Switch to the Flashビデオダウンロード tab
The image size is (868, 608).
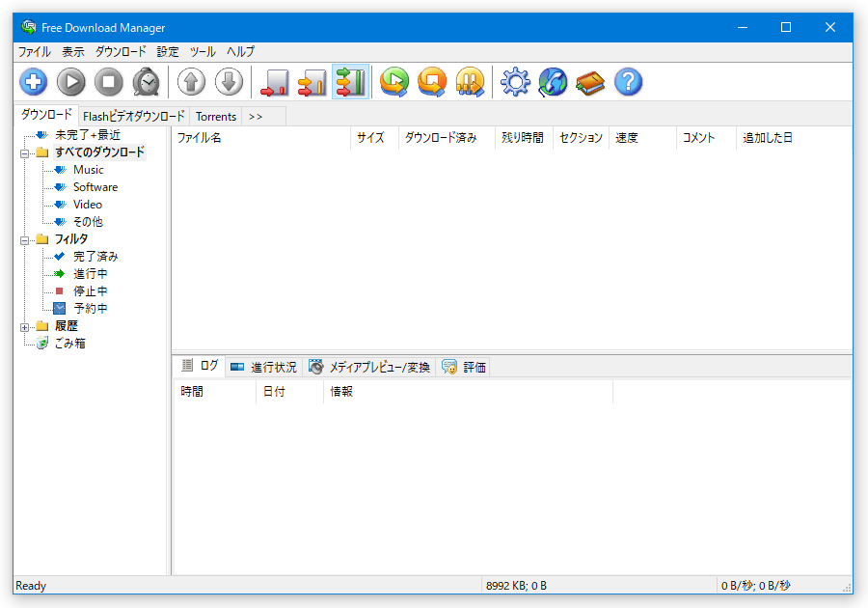click(x=134, y=116)
